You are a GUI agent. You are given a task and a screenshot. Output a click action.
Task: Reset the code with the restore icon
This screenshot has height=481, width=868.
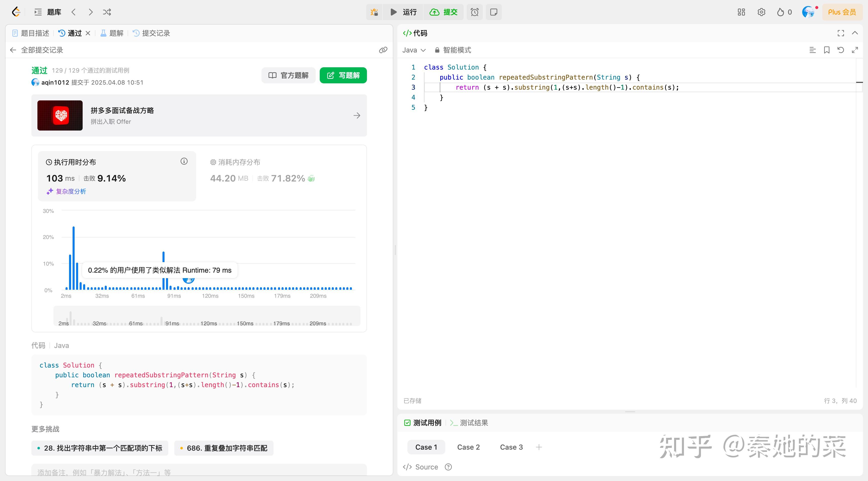pos(840,50)
